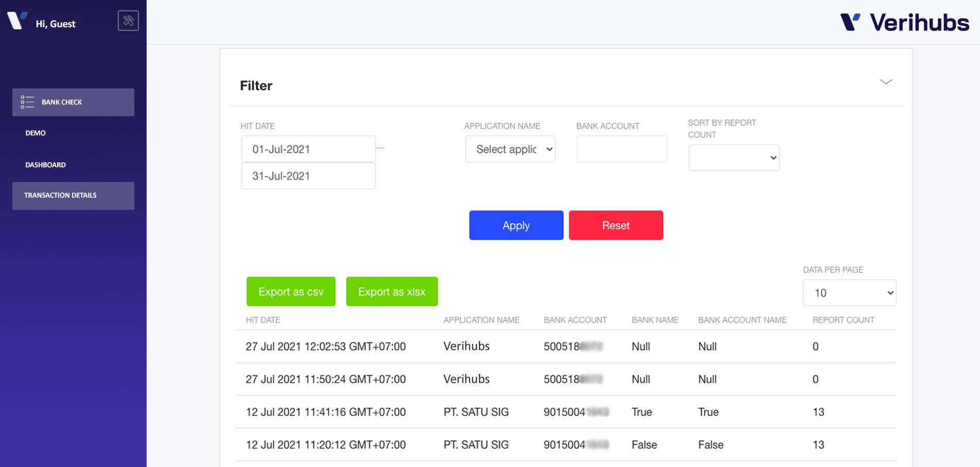Click Verihubs in the 11:50:24 row
This screenshot has width=980, height=467.
click(x=467, y=379)
